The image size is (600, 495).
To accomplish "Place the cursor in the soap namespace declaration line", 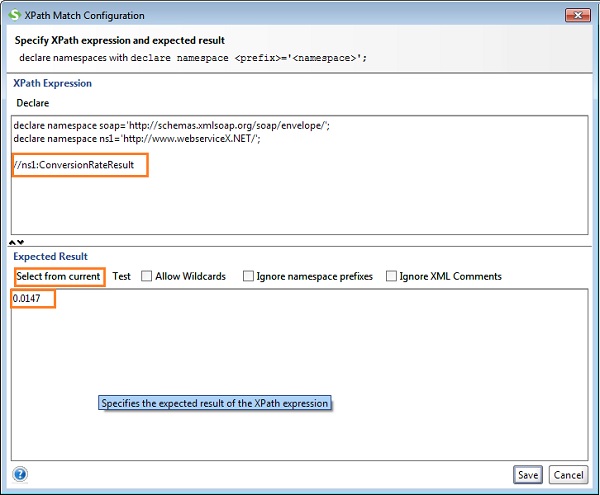I will click(x=172, y=125).
